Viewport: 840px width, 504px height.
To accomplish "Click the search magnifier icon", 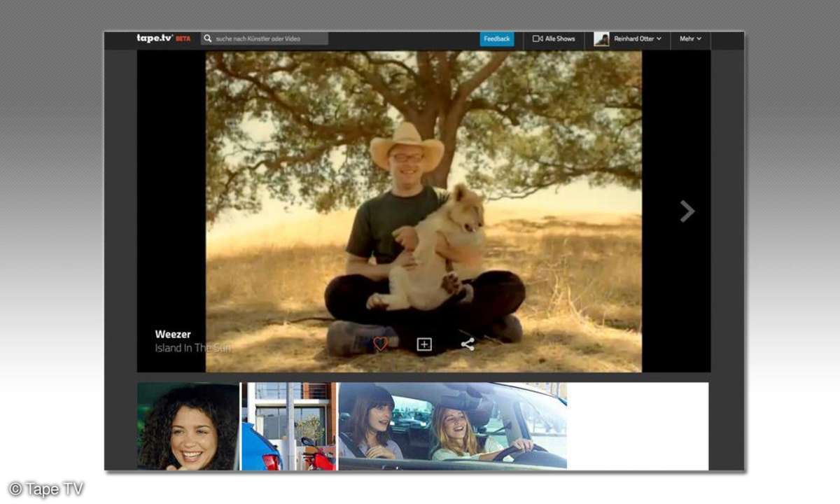I will (x=208, y=38).
